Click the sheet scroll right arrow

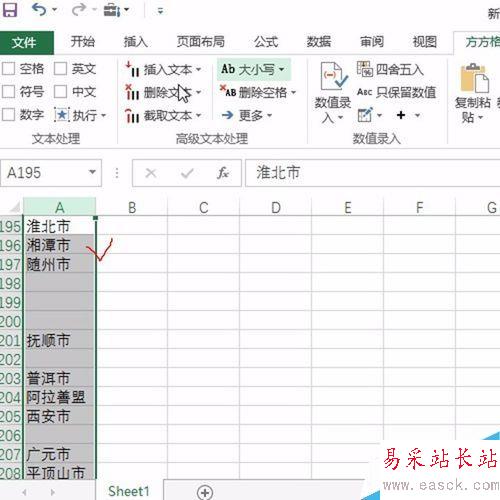53,492
